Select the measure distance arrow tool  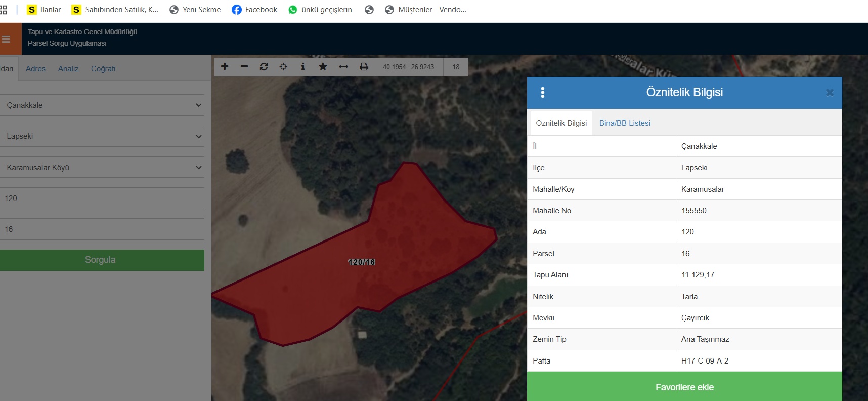pyautogui.click(x=343, y=67)
